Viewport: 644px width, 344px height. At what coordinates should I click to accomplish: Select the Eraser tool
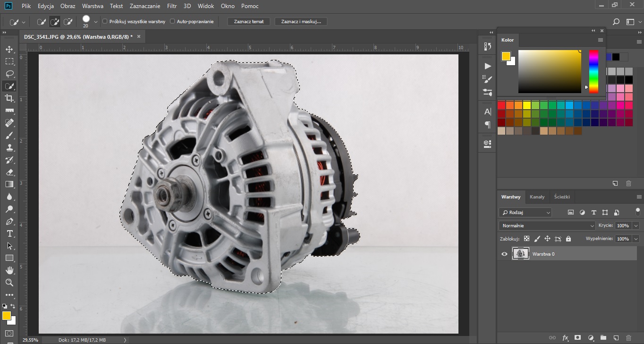pos(9,172)
